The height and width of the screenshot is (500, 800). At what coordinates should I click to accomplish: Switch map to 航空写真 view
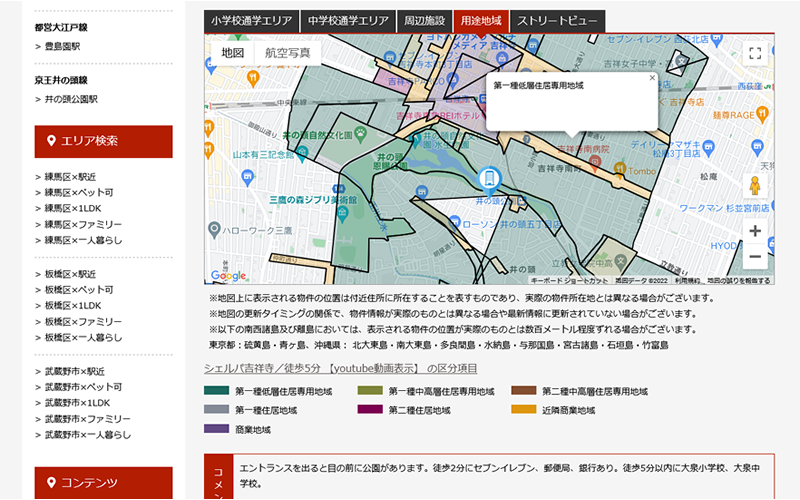[287, 52]
